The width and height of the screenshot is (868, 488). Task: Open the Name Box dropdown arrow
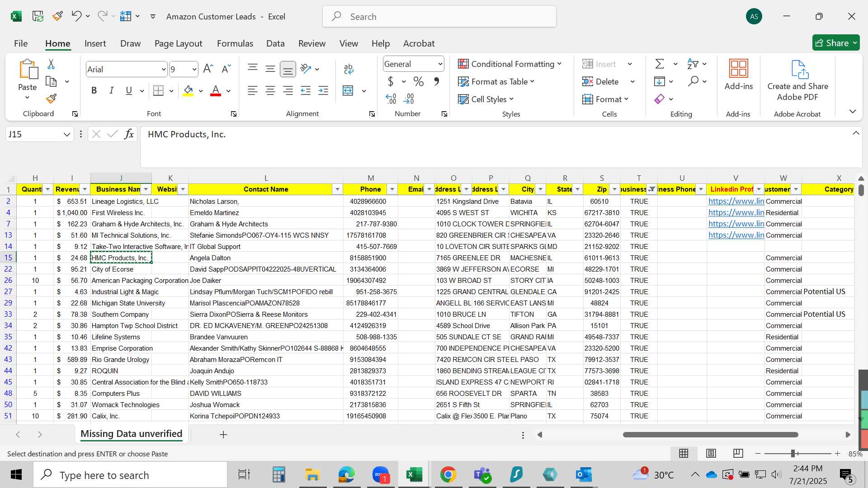tap(67, 134)
